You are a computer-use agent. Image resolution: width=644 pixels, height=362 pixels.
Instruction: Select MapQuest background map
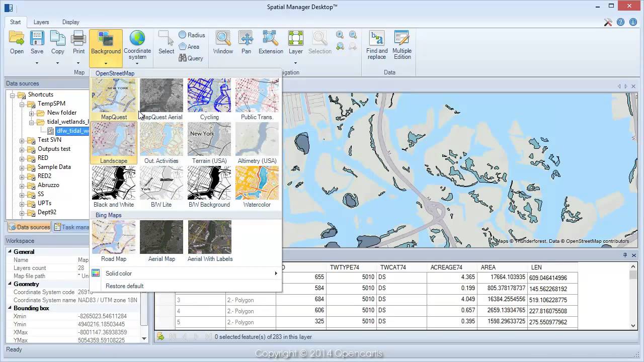coord(114,100)
